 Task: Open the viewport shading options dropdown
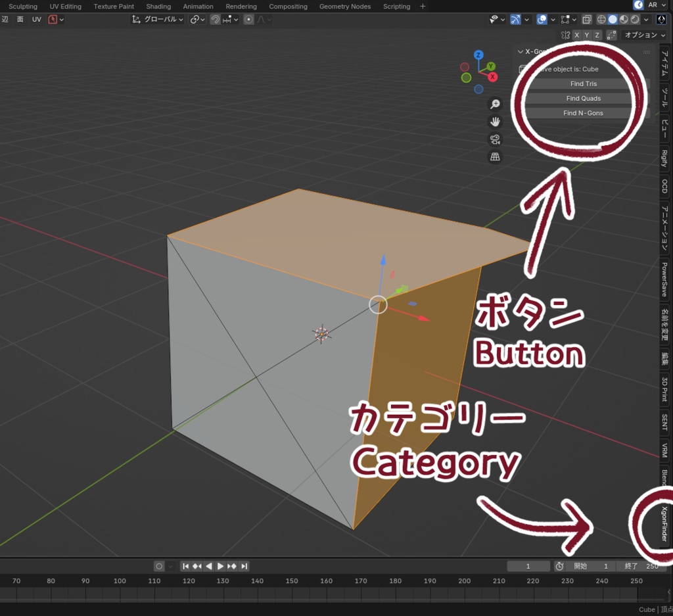646,19
